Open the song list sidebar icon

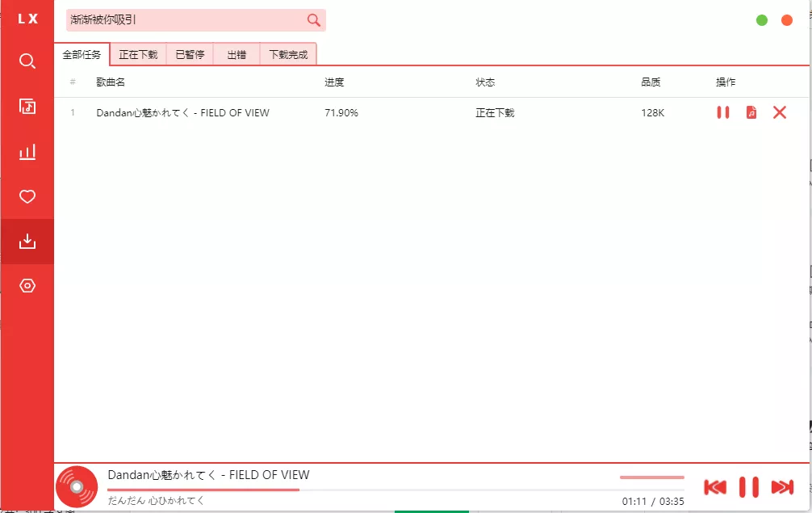pyautogui.click(x=27, y=106)
